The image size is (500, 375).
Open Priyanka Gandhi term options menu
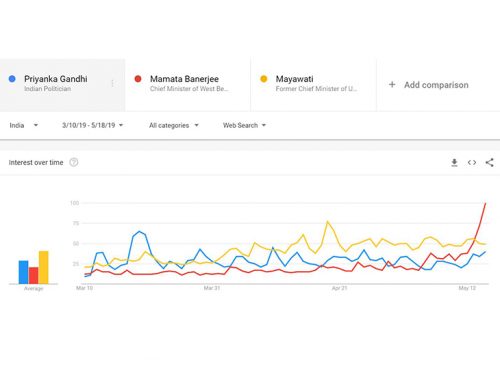click(112, 83)
